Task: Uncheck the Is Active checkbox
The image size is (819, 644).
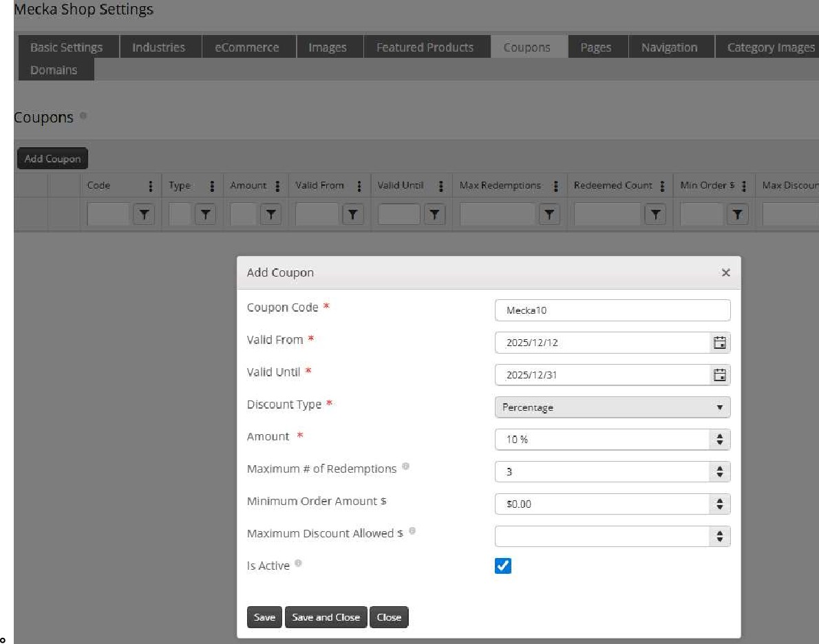Action: point(503,566)
